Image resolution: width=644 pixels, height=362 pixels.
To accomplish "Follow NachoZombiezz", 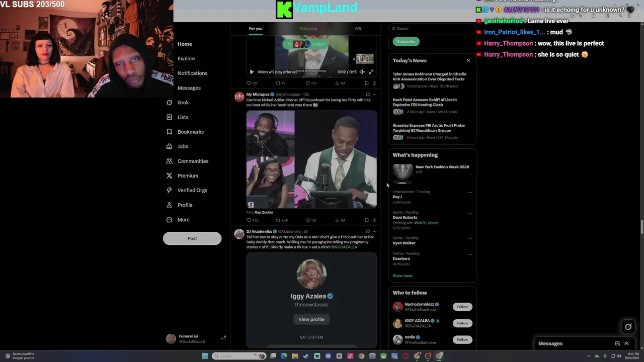I will (x=462, y=307).
